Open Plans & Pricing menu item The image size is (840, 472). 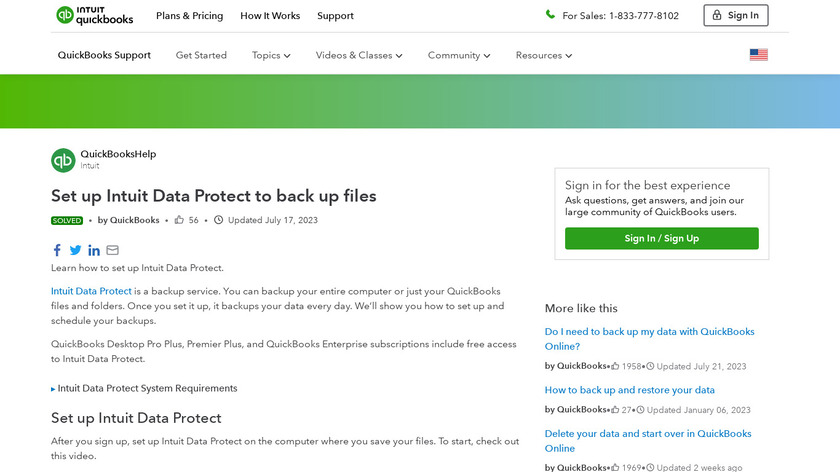[x=190, y=16]
